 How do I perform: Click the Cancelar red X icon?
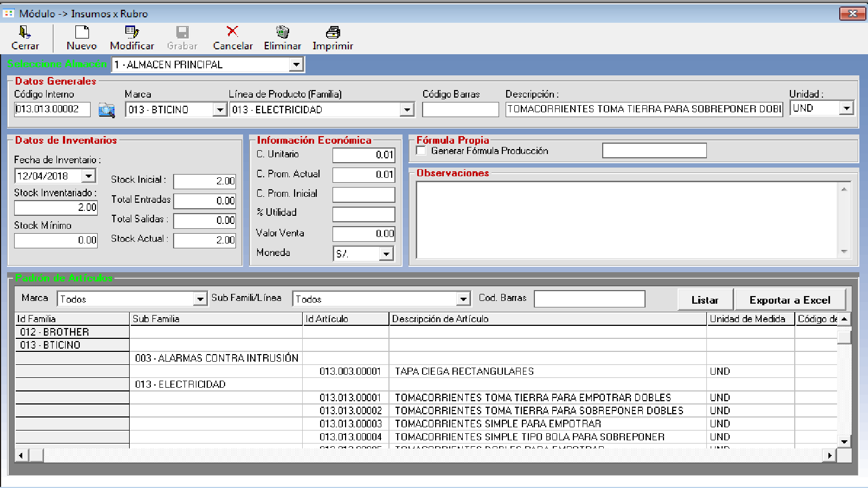[232, 32]
